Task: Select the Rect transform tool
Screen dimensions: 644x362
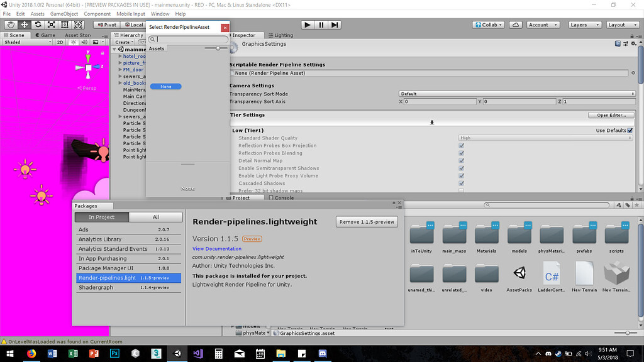Action: tap(65, 25)
